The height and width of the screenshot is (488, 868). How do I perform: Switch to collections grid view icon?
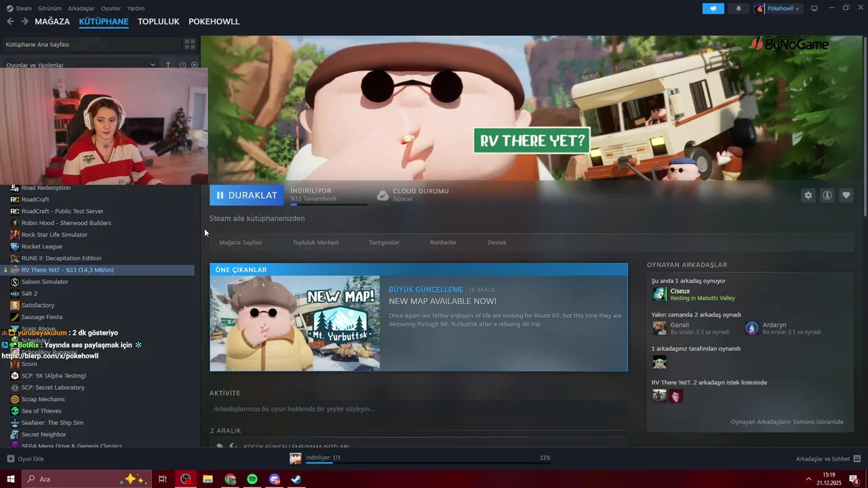pos(190,44)
